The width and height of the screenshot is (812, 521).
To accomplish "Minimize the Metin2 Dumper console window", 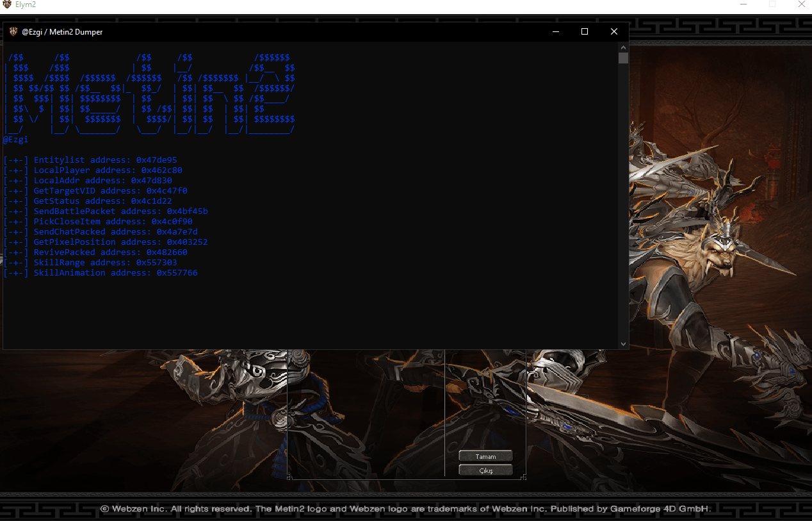I will 555,31.
